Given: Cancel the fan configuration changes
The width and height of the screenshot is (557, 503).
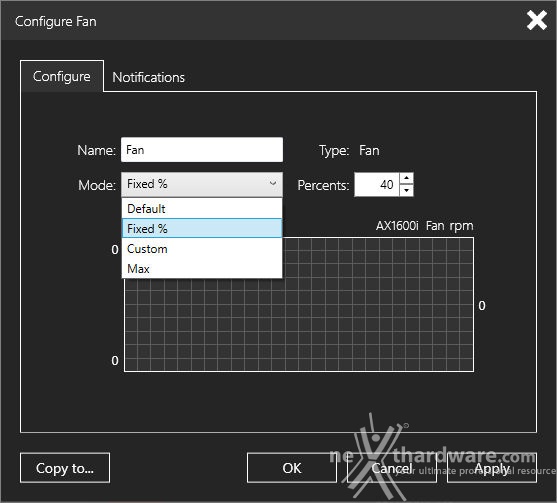Looking at the screenshot, I should (x=392, y=468).
